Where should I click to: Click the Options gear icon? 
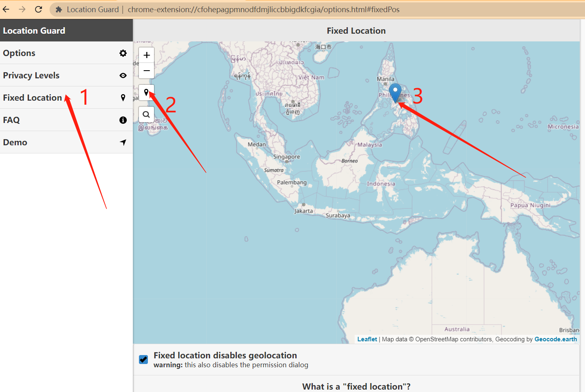tap(123, 53)
